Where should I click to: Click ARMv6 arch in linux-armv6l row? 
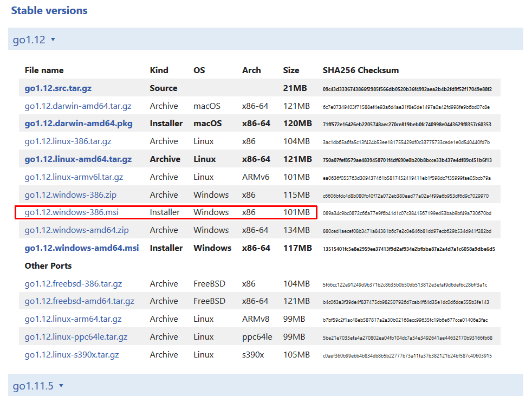pos(256,177)
